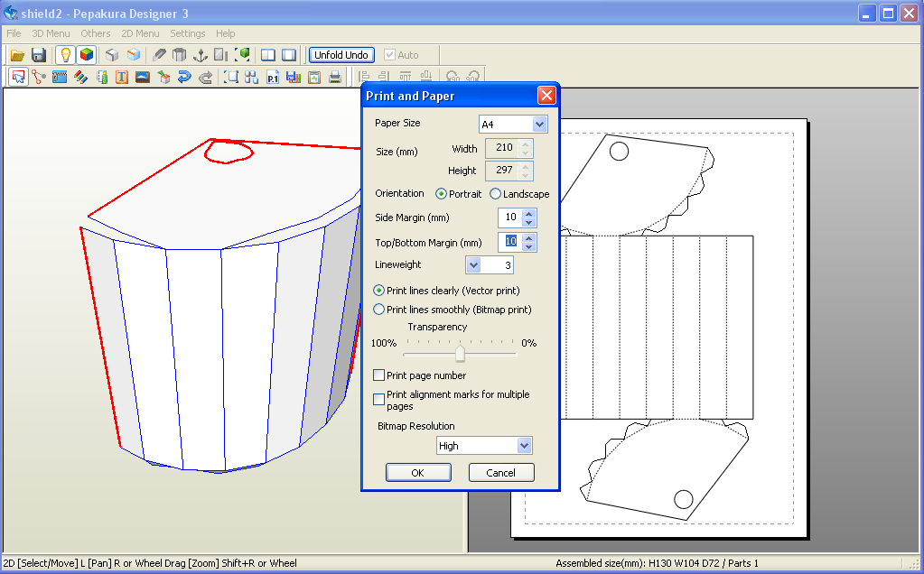924x574 pixels.
Task: Click the light blue cube icon
Action: pyautogui.click(x=134, y=55)
